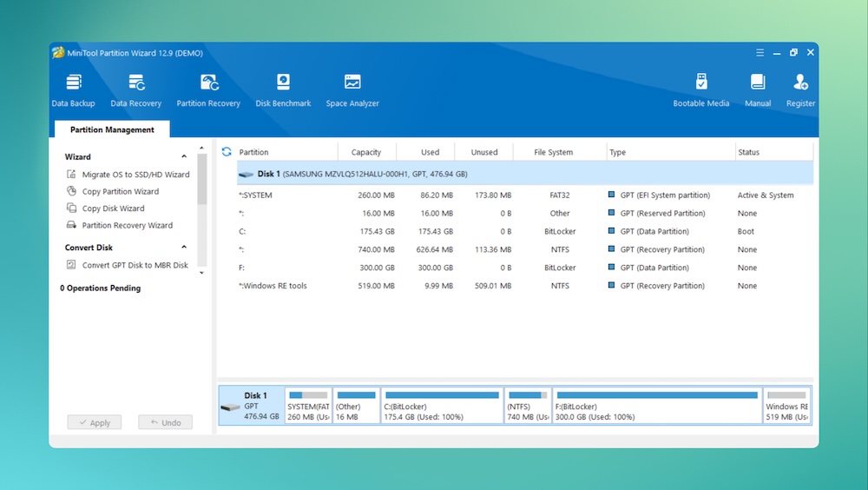Click the Apply button
Image resolution: width=868 pixels, height=490 pixels.
coord(94,422)
